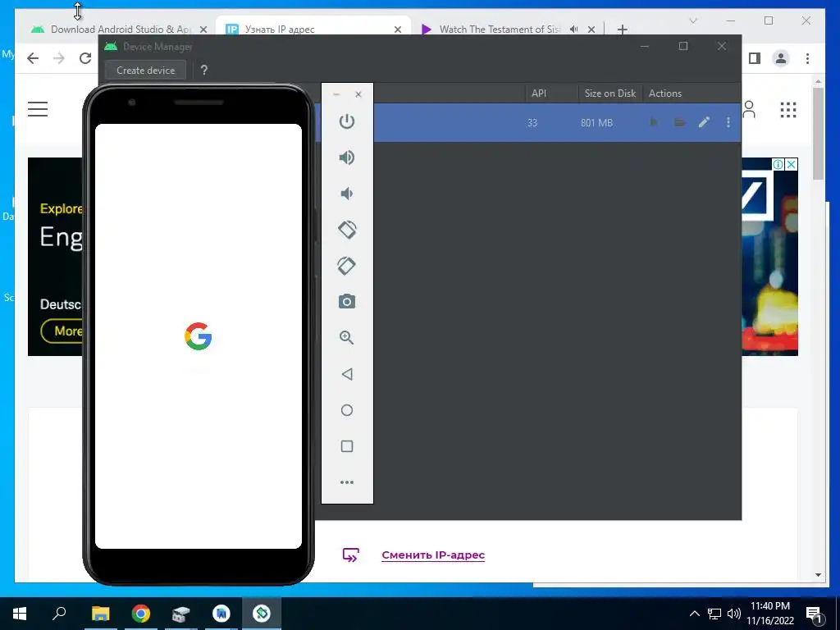Open Chrome from the taskbar
This screenshot has height=630, width=840.
point(141,614)
